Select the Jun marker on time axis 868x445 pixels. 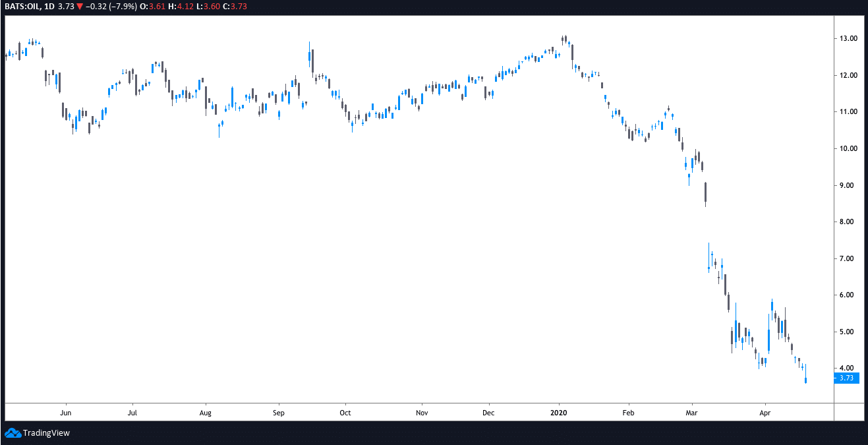pos(65,413)
